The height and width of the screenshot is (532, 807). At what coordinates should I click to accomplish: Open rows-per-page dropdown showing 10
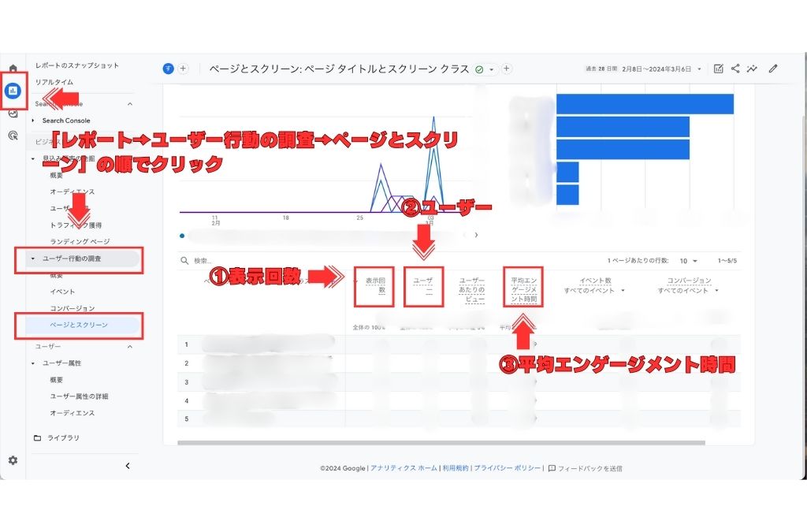pyautogui.click(x=688, y=260)
